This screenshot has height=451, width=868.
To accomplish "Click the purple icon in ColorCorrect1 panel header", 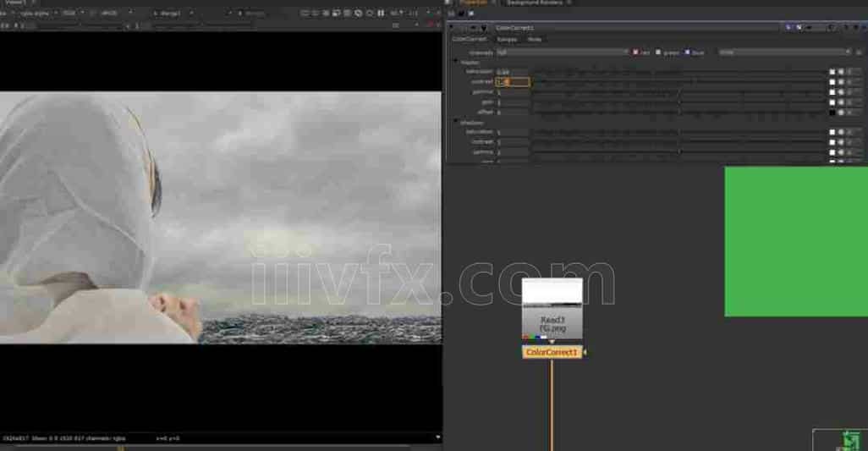I will pos(789,28).
